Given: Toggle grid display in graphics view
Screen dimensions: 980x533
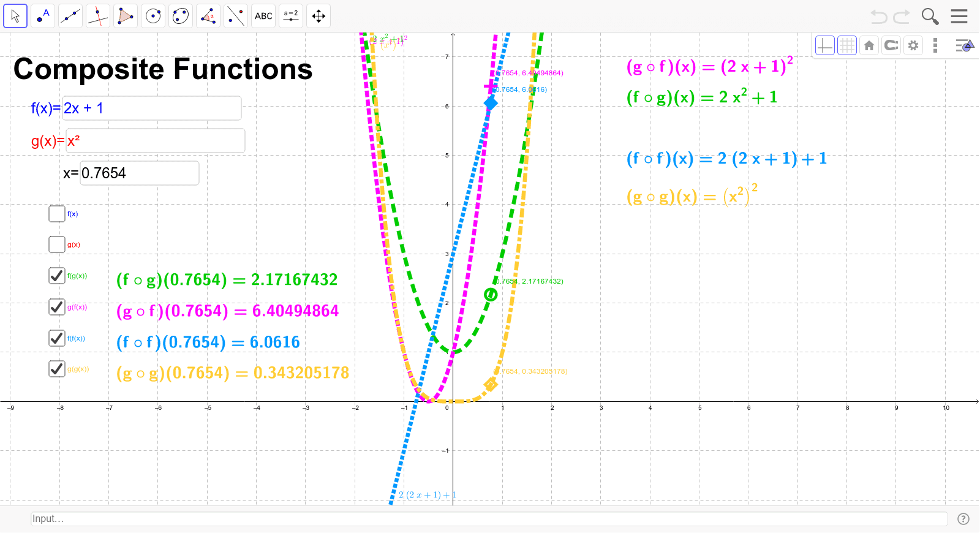Looking at the screenshot, I should (x=846, y=45).
